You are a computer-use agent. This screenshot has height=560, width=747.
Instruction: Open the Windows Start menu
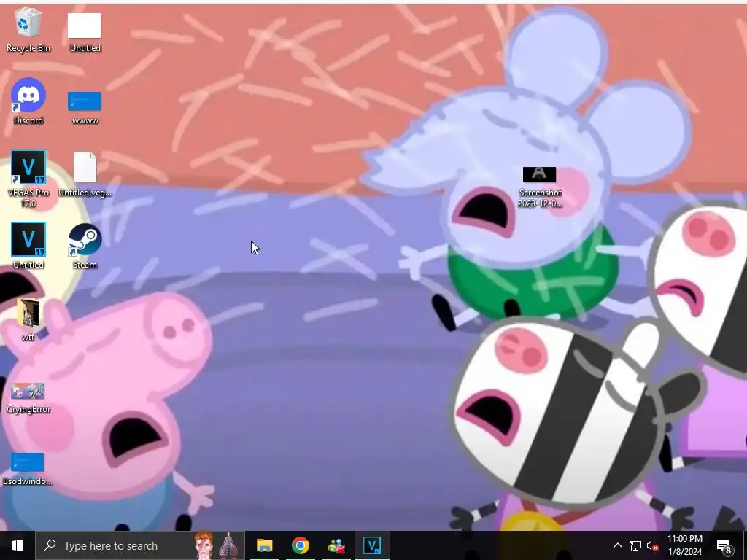click(18, 545)
